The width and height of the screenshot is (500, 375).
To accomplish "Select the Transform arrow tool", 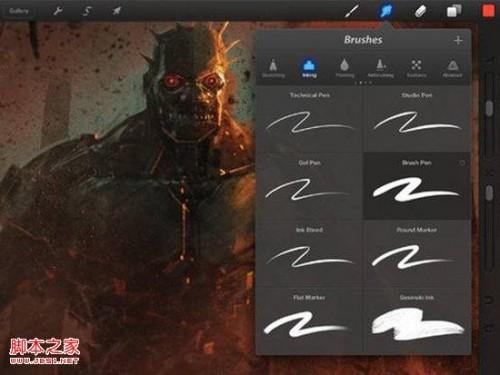I will tap(116, 11).
